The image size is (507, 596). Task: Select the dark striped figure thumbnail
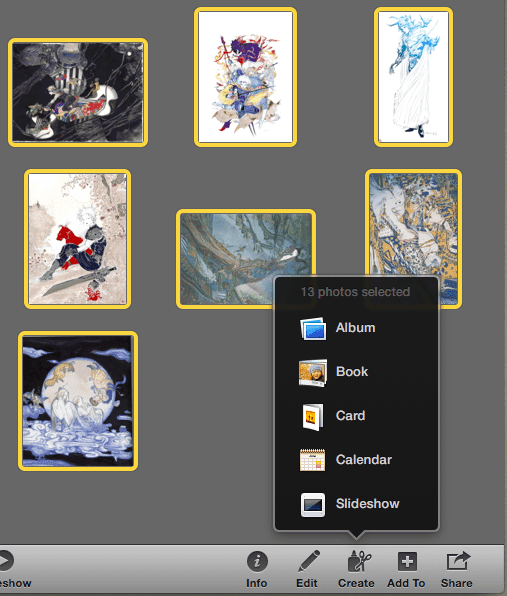tap(78, 92)
